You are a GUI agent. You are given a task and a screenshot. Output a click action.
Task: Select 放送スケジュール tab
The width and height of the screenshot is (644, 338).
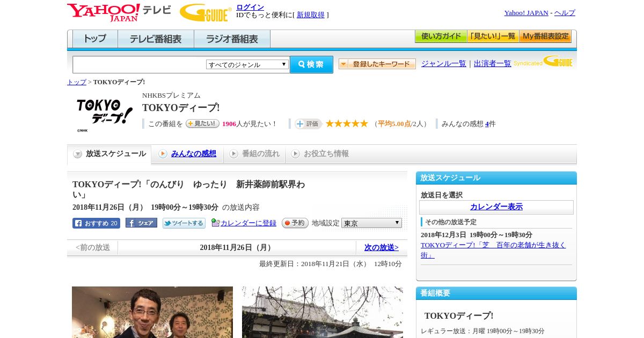point(109,154)
